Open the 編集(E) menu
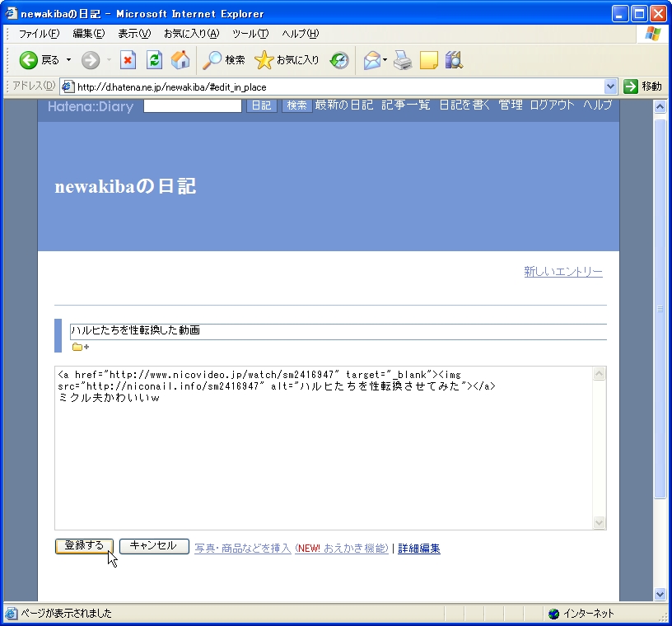The width and height of the screenshot is (672, 626). tap(89, 34)
